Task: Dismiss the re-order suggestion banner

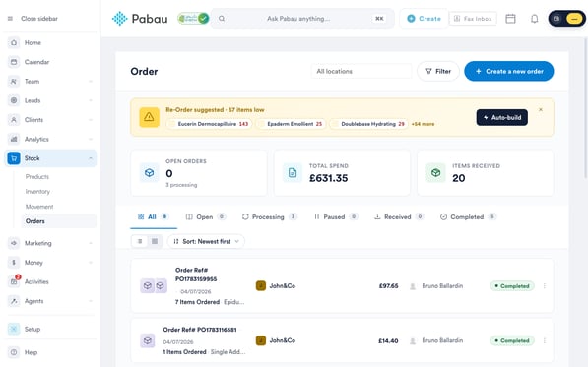Action: (x=541, y=110)
